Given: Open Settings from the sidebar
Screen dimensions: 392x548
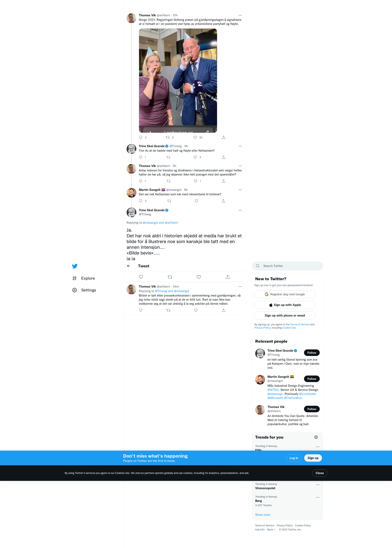Looking at the screenshot, I should pos(84,290).
